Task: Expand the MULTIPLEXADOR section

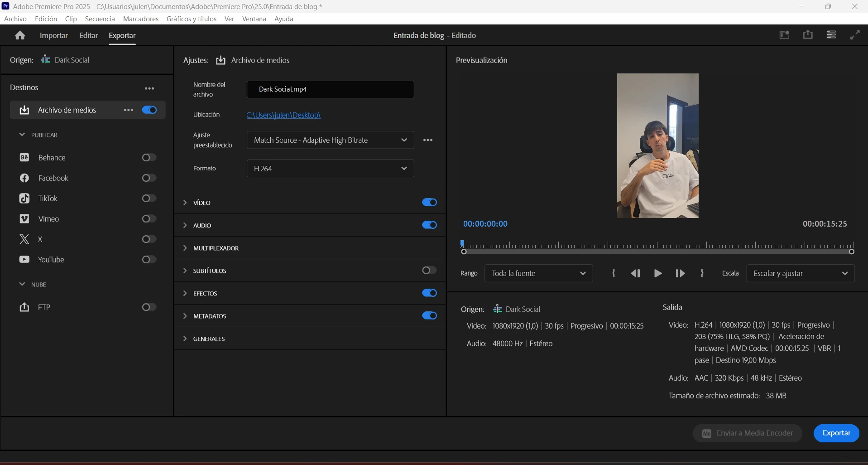Action: click(x=185, y=248)
